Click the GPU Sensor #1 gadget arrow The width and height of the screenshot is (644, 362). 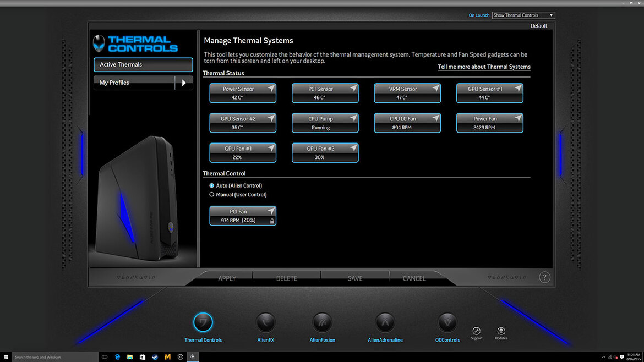519,88
